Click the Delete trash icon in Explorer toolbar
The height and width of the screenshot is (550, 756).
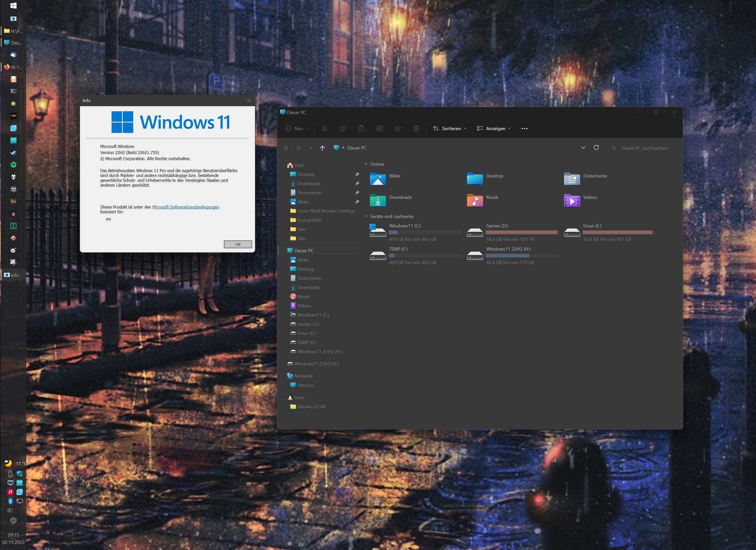tap(416, 128)
